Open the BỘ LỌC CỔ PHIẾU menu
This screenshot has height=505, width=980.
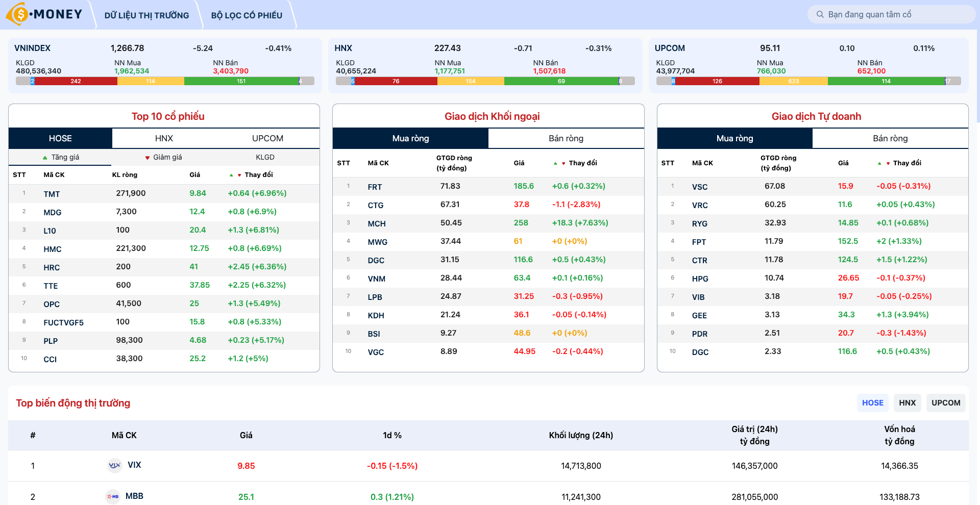pyautogui.click(x=246, y=15)
